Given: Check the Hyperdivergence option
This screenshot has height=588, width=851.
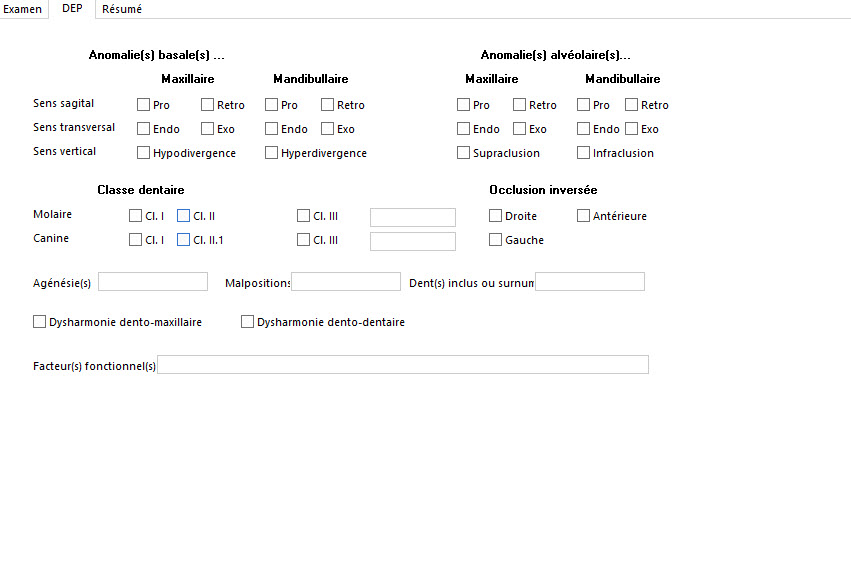Looking at the screenshot, I should (270, 151).
